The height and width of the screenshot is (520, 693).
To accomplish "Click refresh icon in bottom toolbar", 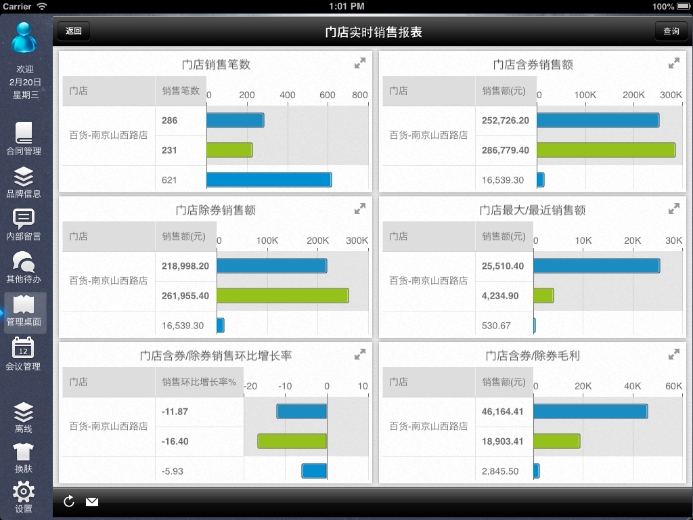I will [x=69, y=501].
